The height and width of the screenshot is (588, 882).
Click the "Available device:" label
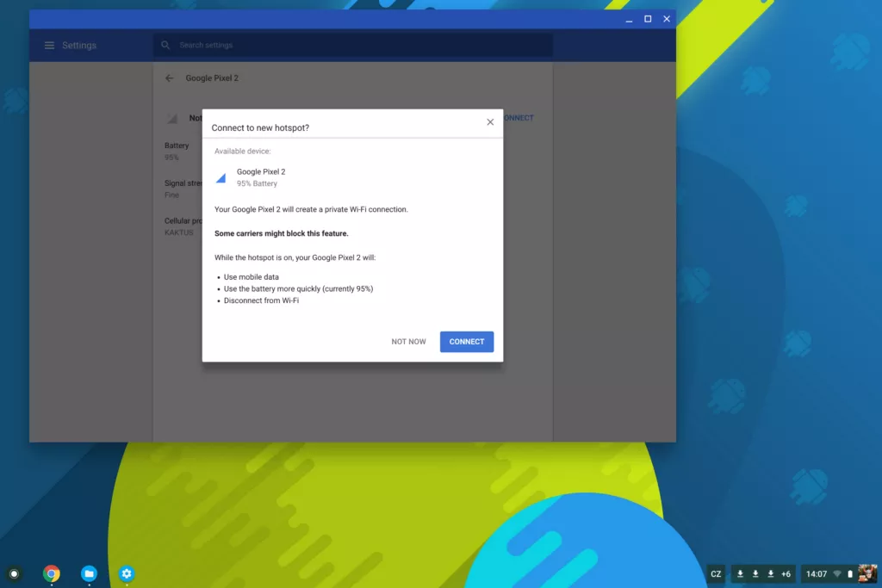242,152
